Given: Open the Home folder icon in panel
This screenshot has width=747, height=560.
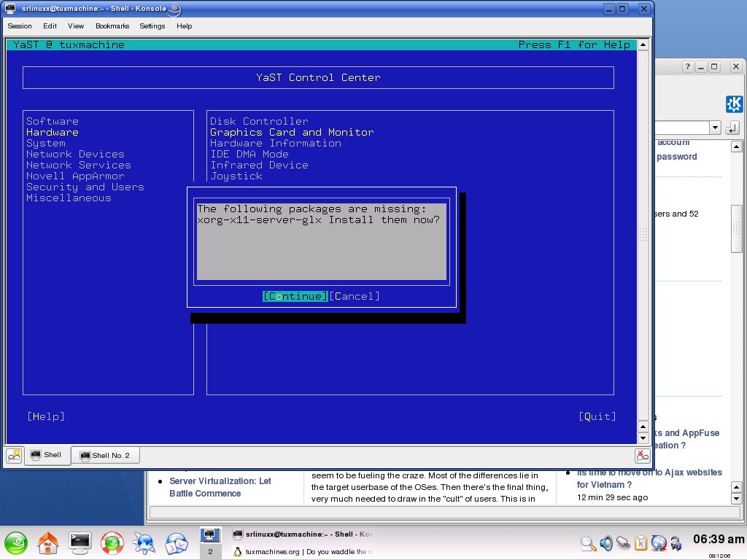Looking at the screenshot, I should pyautogui.click(x=47, y=543).
